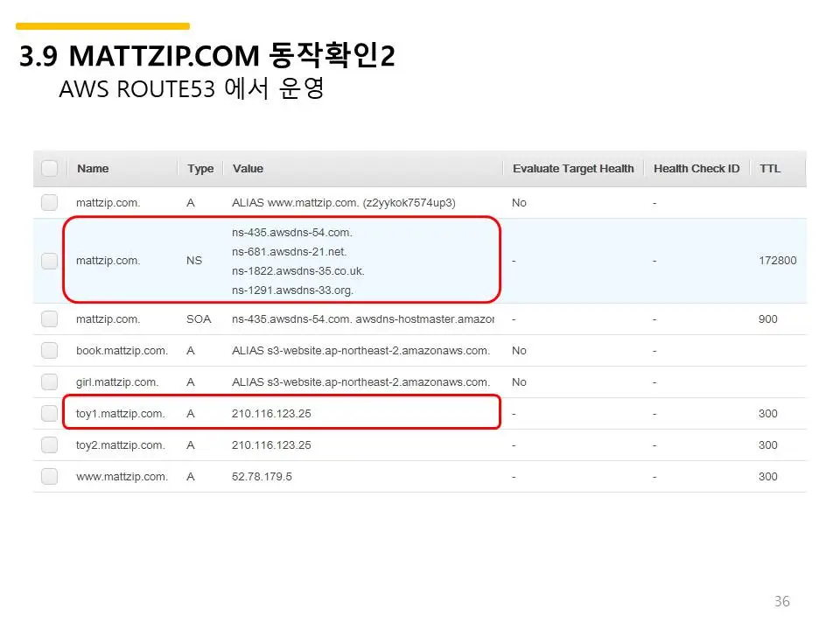Click the NS type cell
840x630 pixels.
click(x=194, y=261)
